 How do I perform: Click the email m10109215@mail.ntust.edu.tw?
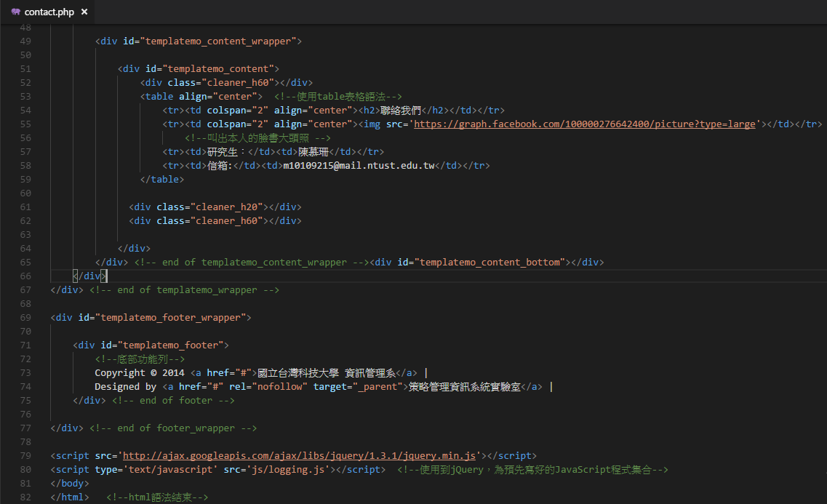(359, 166)
